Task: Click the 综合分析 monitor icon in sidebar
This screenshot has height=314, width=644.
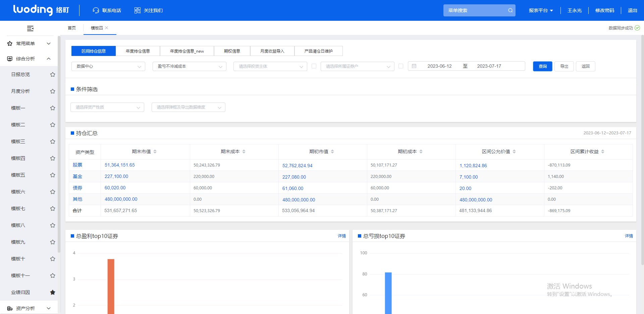Action: [10, 59]
